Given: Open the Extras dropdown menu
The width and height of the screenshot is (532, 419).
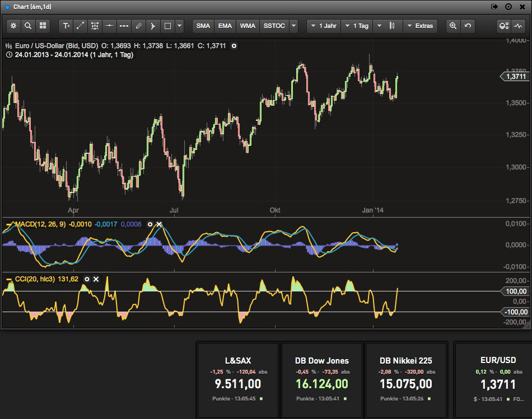Looking at the screenshot, I should (x=420, y=26).
